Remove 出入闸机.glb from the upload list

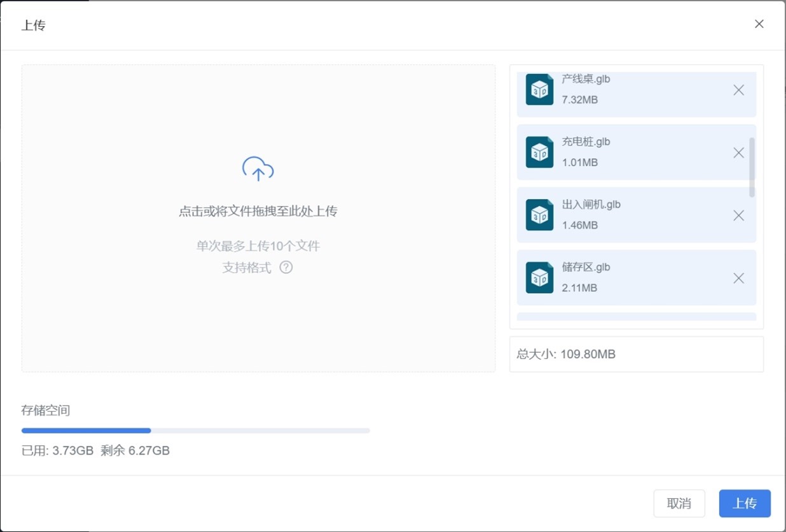738,215
